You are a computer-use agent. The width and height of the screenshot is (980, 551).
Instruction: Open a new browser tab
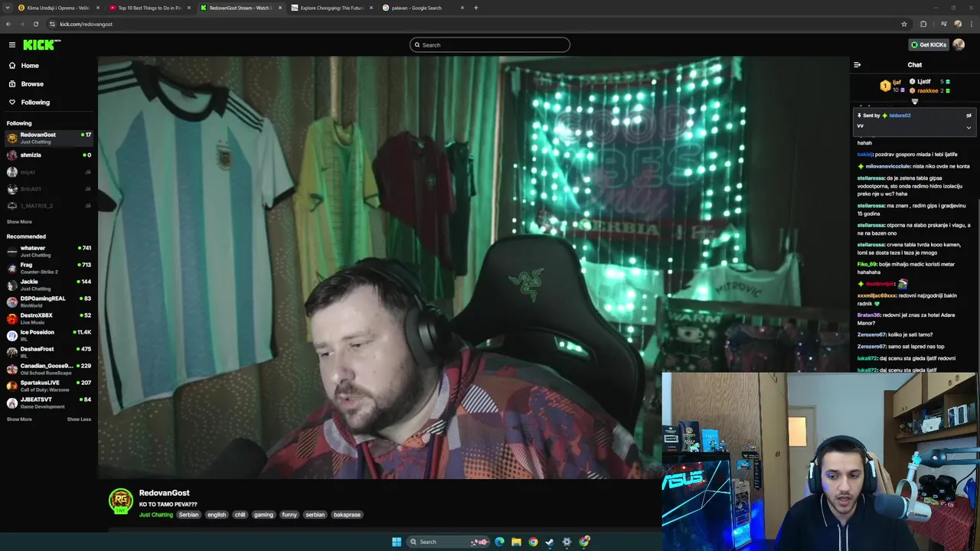[476, 8]
